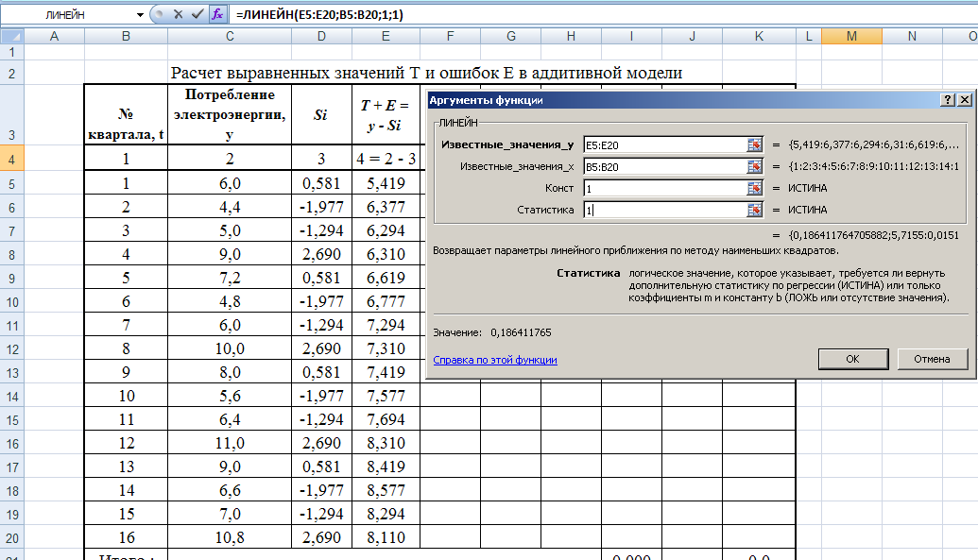Click the 'T + E = y - Si' header cell
Image resolution: width=978 pixels, height=560 pixels.
[x=386, y=114]
